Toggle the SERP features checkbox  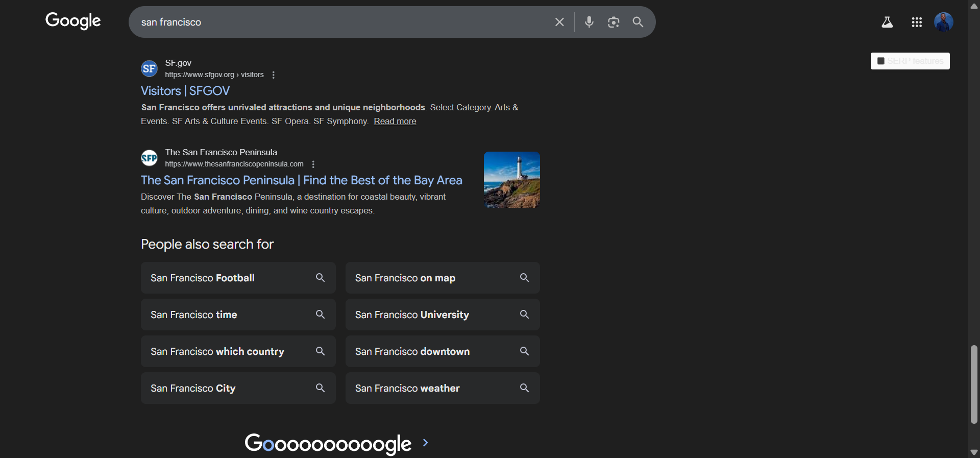[x=880, y=61]
